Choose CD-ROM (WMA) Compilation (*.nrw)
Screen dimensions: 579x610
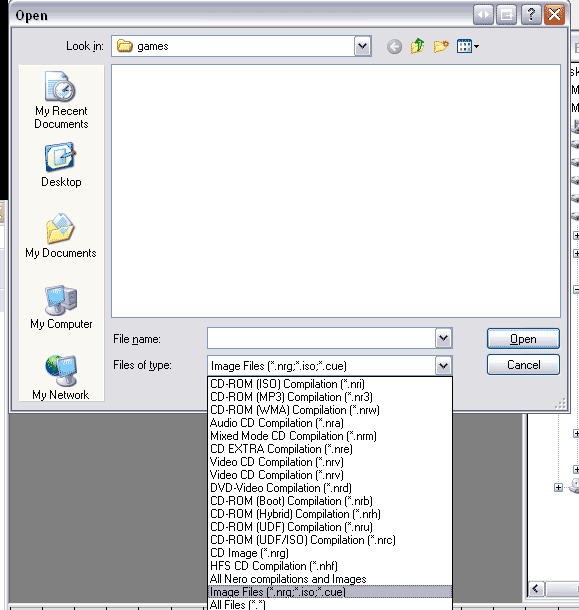330,410
